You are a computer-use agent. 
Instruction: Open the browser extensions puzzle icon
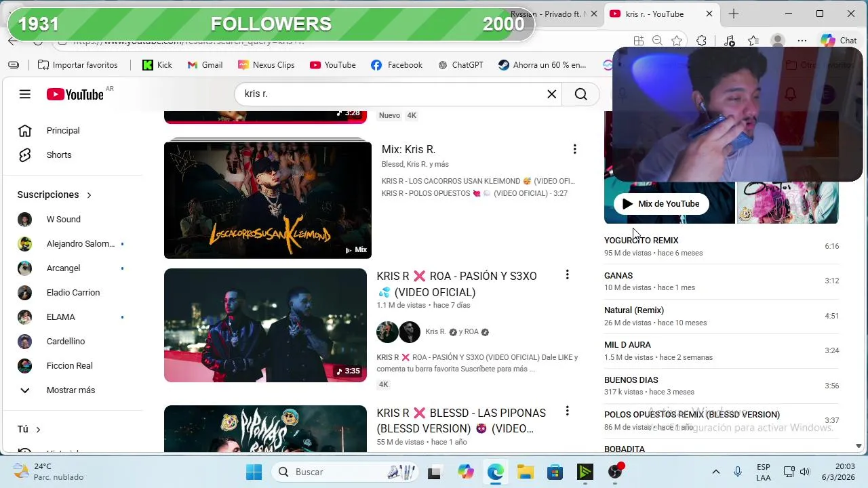point(702,41)
